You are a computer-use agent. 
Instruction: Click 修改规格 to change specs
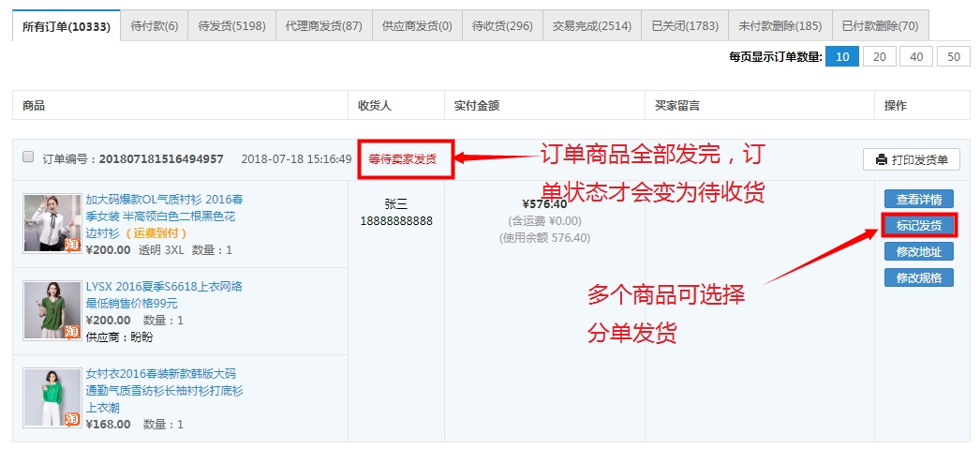click(x=918, y=277)
